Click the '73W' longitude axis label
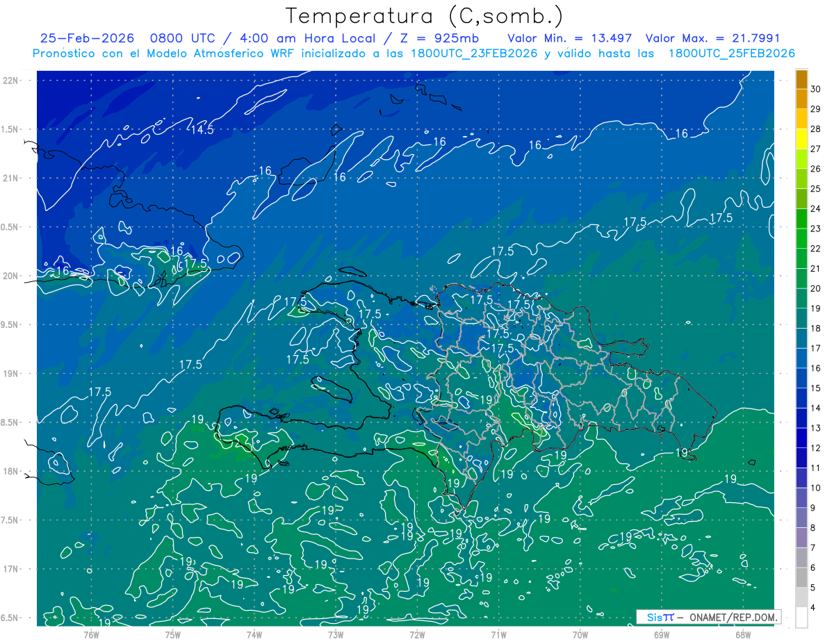 [x=336, y=634]
